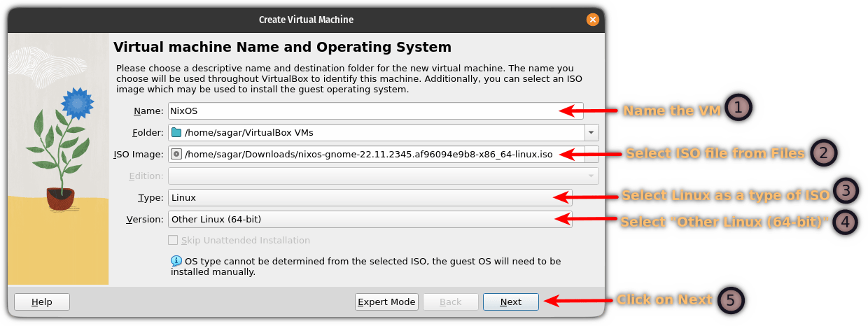
Task: Expand the Folder dropdown arrow
Action: 591,132
